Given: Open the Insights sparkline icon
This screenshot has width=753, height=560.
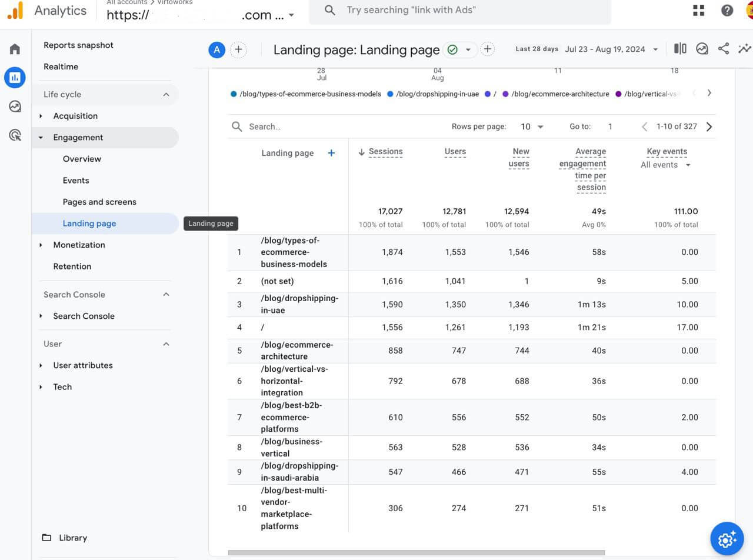Looking at the screenshot, I should [745, 49].
